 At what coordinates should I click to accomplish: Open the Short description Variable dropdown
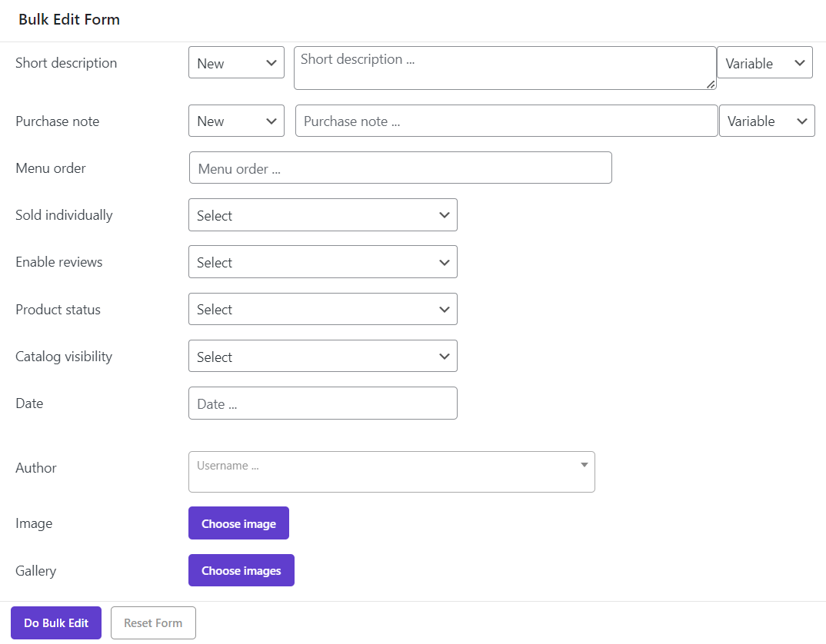tap(764, 63)
